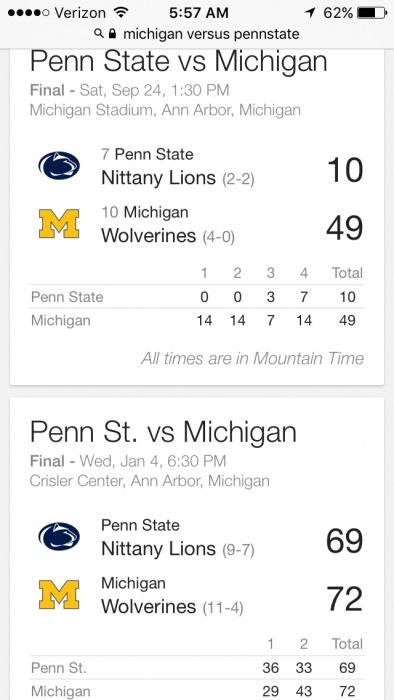
Task: Tap the Wi-Fi icon in status bar
Action: [120, 12]
